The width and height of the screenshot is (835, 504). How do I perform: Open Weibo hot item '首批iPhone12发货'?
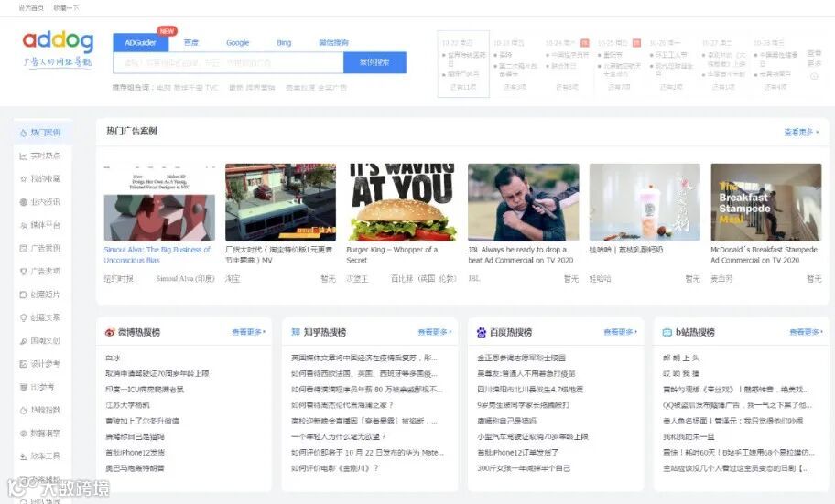tap(135, 453)
